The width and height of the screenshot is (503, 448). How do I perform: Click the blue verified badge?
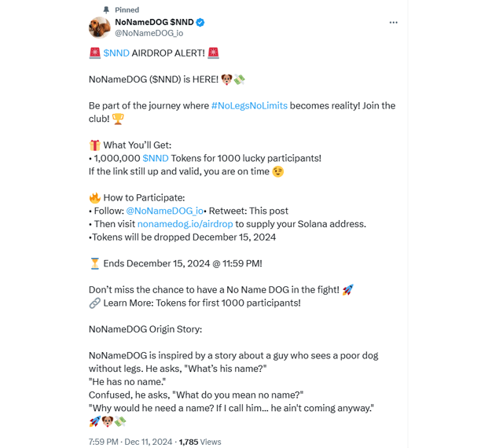pyautogui.click(x=200, y=23)
